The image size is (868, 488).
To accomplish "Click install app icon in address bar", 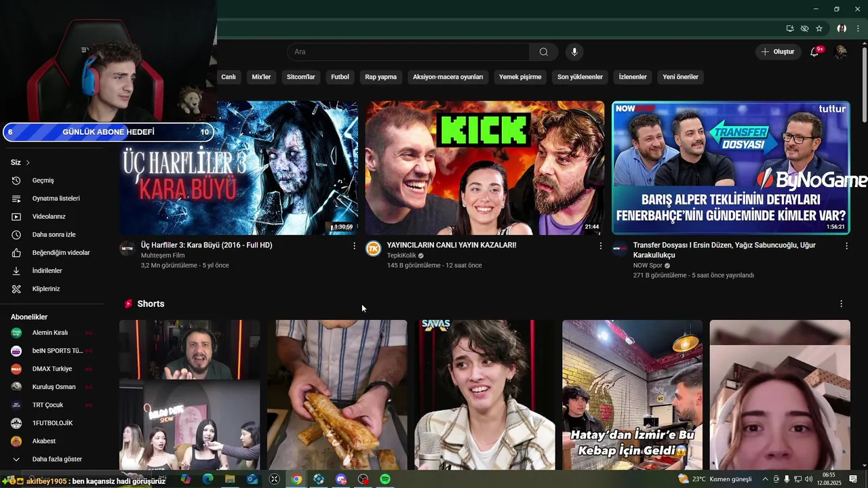I will click(790, 28).
